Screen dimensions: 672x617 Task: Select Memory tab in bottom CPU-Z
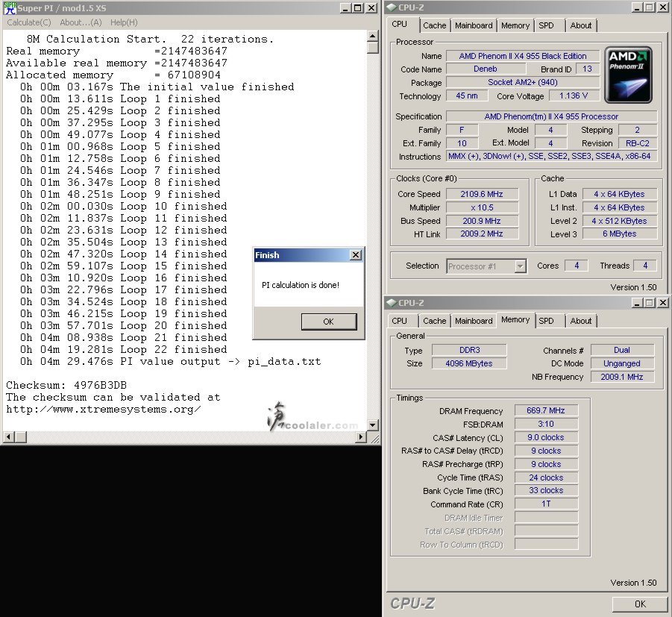[515, 320]
